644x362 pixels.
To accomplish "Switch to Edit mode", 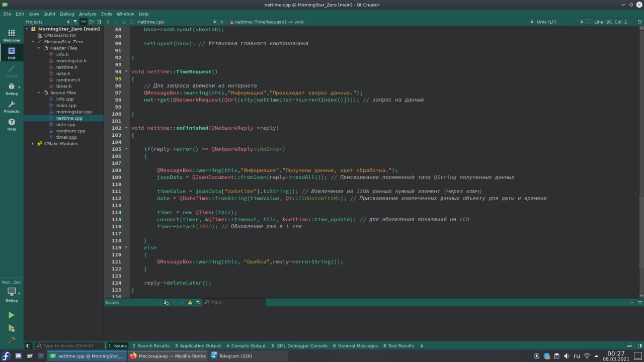I will [x=12, y=53].
